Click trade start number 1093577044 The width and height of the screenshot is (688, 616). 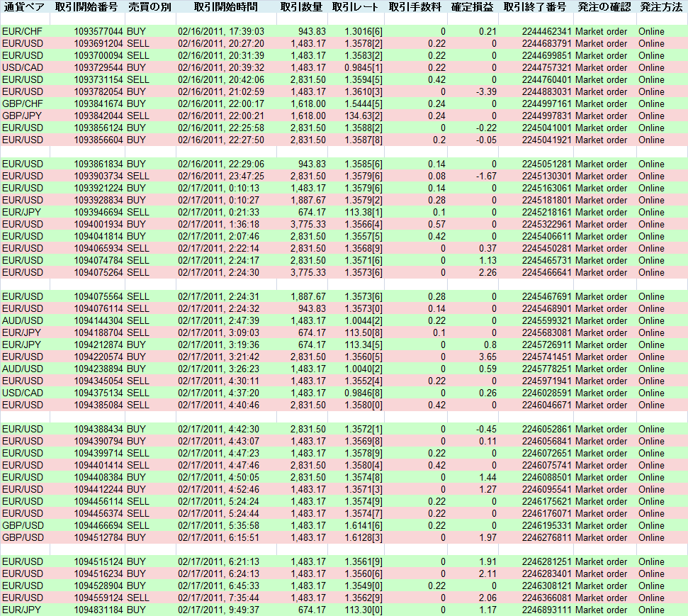pos(98,31)
